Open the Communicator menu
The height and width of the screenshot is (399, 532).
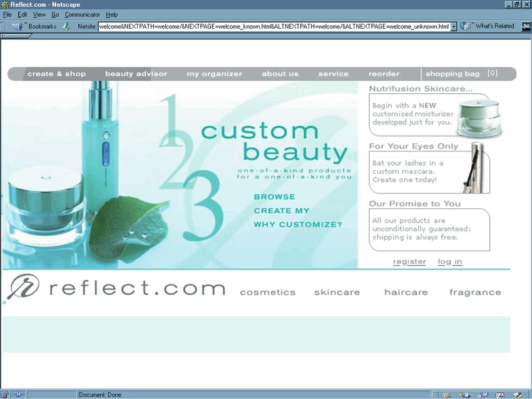[x=83, y=14]
